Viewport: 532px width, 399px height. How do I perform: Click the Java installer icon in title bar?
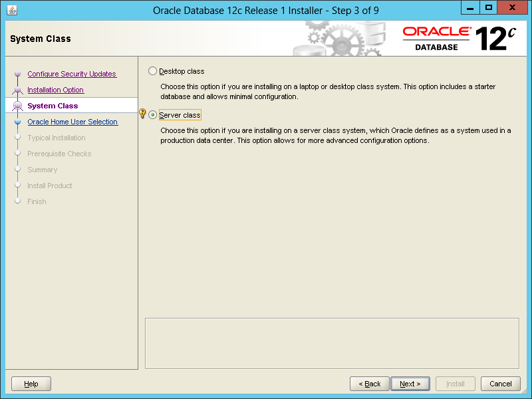12,10
